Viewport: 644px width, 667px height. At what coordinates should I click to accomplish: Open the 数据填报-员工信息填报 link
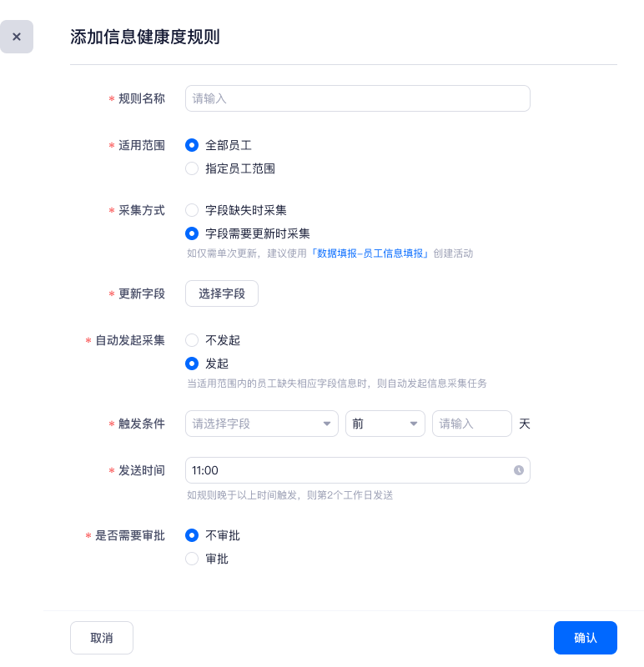coord(369,253)
